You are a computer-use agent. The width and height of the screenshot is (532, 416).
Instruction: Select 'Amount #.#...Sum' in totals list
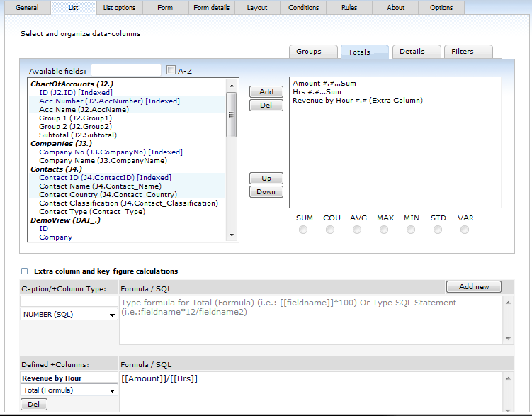point(324,84)
